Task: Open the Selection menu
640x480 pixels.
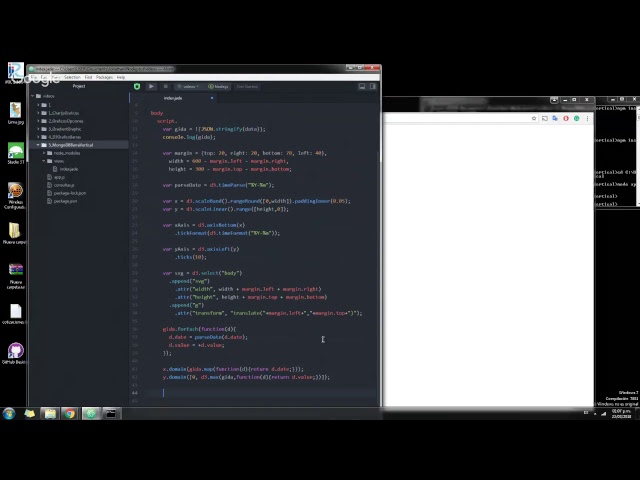Action: (x=72, y=77)
